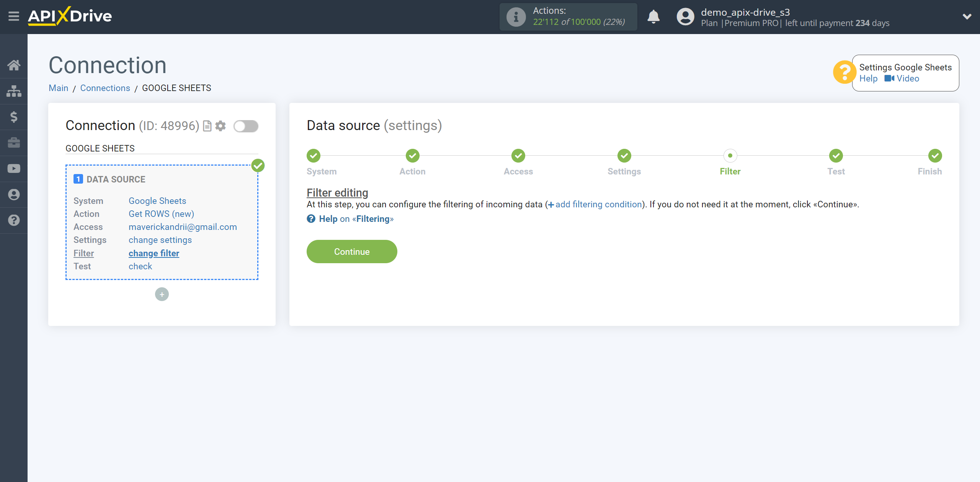Click the add new data source plus button
The height and width of the screenshot is (482, 980).
tap(162, 294)
